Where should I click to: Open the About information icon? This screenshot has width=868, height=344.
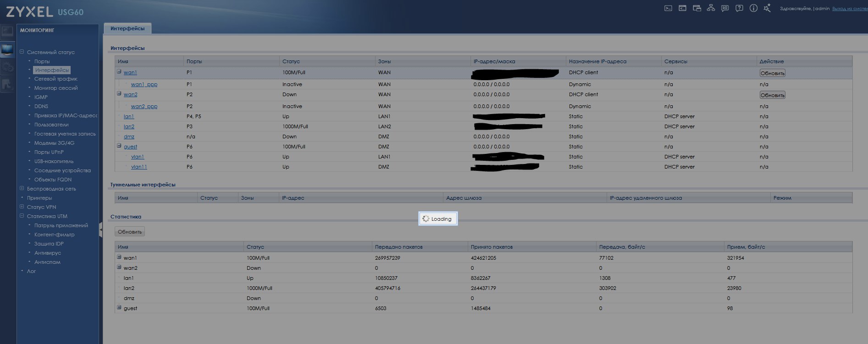click(753, 8)
